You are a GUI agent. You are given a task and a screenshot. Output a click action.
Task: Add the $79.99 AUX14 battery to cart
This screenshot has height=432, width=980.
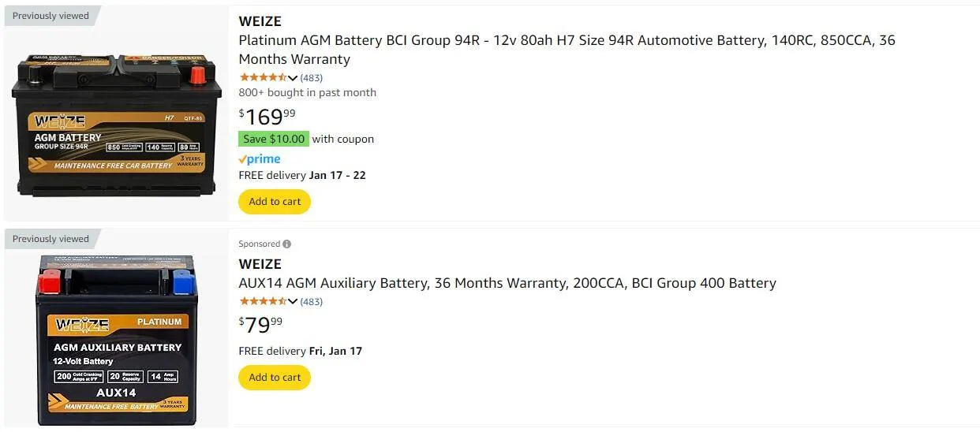[x=275, y=378]
